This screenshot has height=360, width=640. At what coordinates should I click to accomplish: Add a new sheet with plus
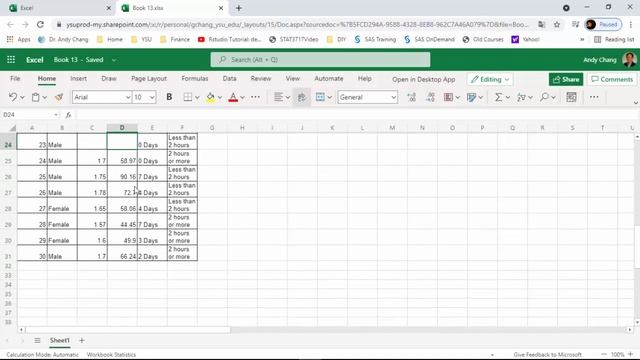coord(82,340)
